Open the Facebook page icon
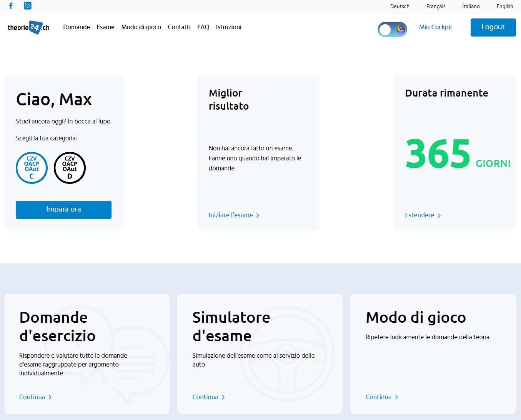The image size is (521, 420). click(x=11, y=6)
